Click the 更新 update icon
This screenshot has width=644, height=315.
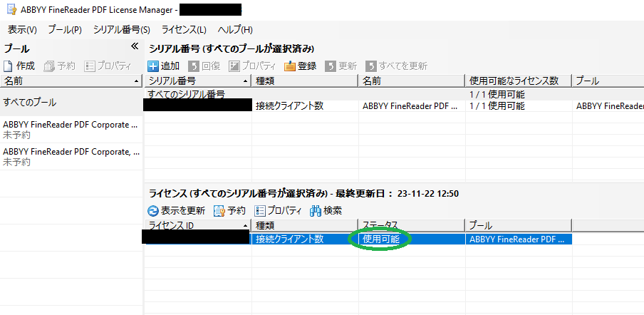pyautogui.click(x=331, y=66)
